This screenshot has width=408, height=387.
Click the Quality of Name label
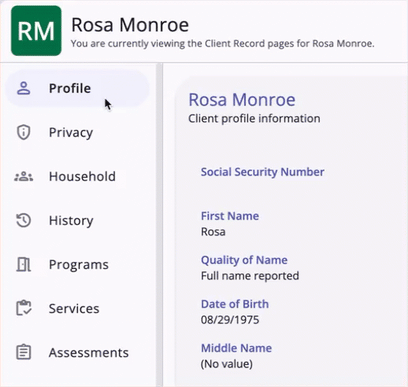[244, 260]
